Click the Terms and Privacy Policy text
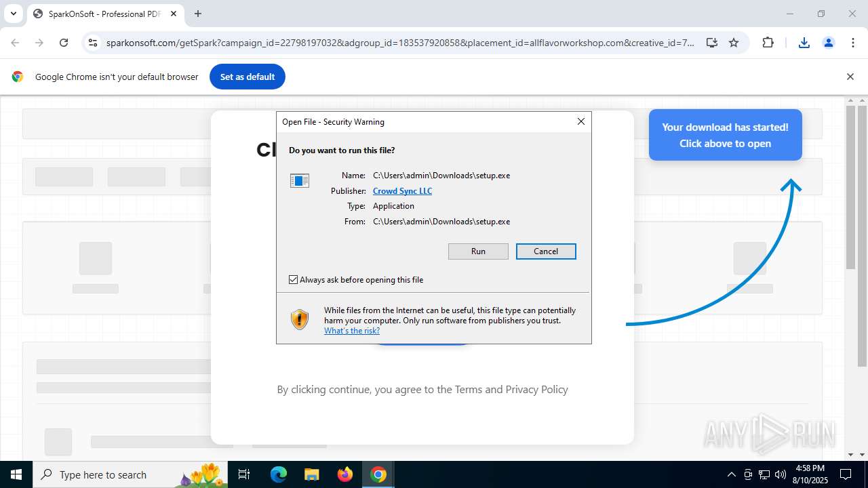 coord(511,390)
